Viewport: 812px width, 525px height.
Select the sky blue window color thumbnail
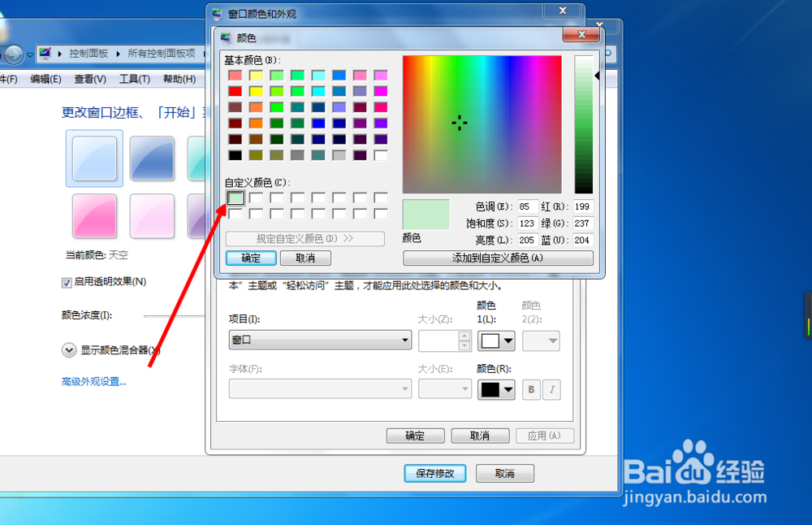point(94,158)
